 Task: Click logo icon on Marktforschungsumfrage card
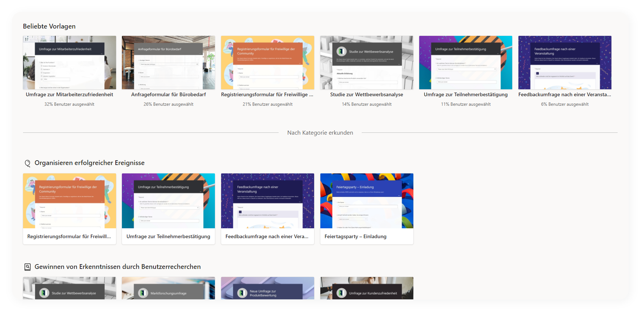(x=143, y=293)
